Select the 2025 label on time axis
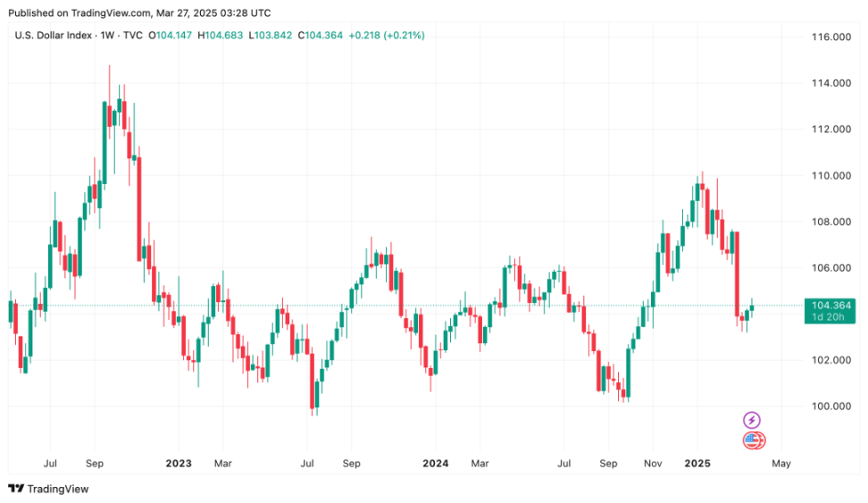The height and width of the screenshot is (503, 868). 697,463
